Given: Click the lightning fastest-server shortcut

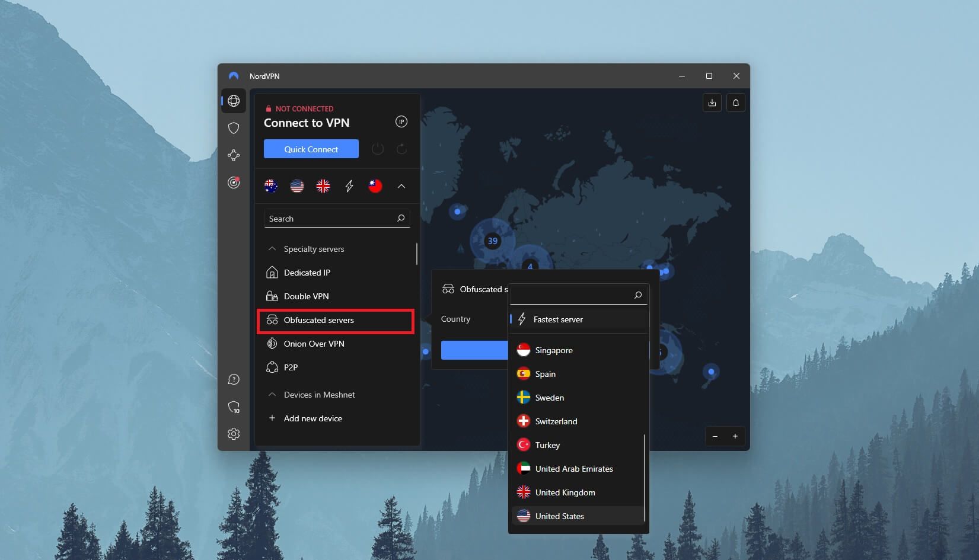Looking at the screenshot, I should pos(349,186).
